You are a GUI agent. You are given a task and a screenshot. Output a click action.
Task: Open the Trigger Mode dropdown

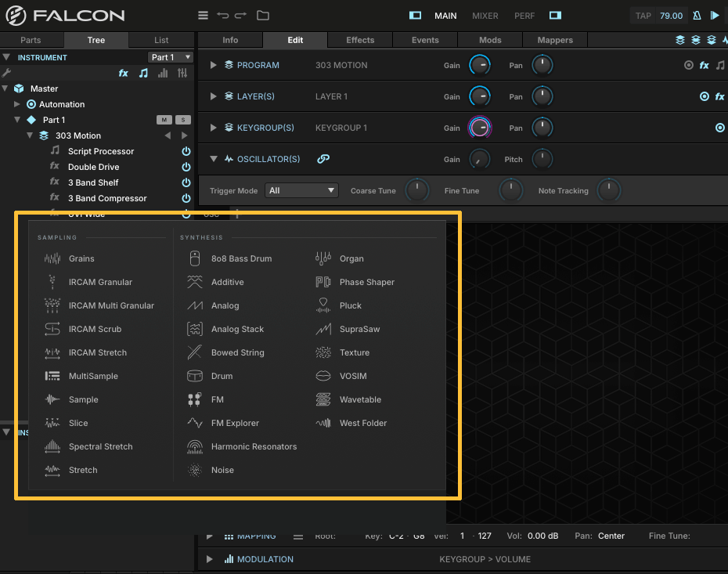(x=301, y=190)
